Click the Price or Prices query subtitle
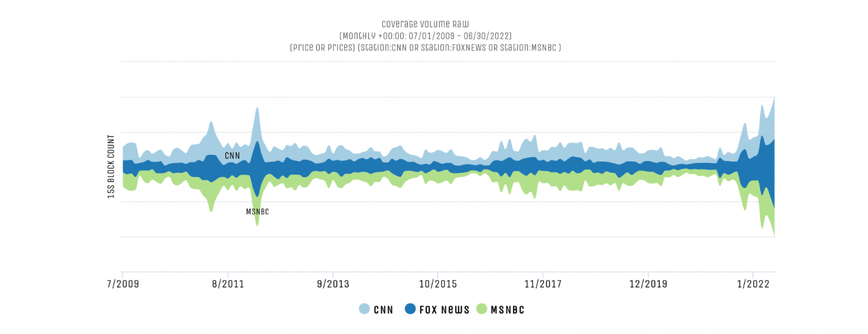 tap(425, 48)
